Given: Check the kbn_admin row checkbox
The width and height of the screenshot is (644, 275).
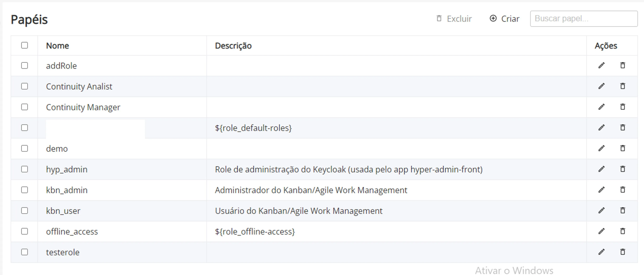Looking at the screenshot, I should 25,190.
